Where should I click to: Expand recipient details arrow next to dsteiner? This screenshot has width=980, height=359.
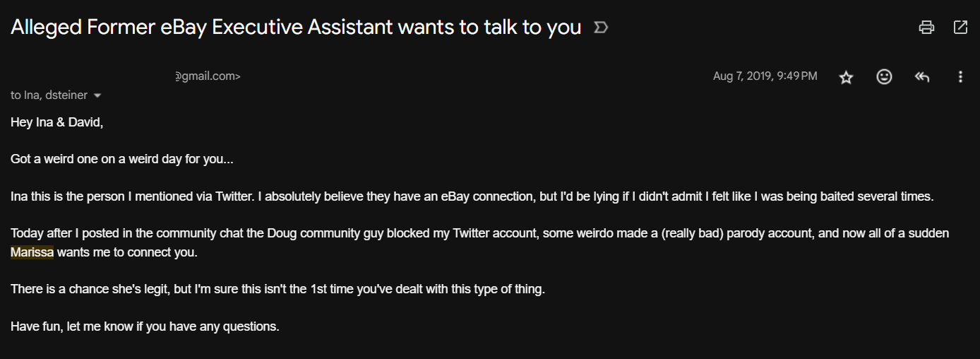pyautogui.click(x=97, y=95)
